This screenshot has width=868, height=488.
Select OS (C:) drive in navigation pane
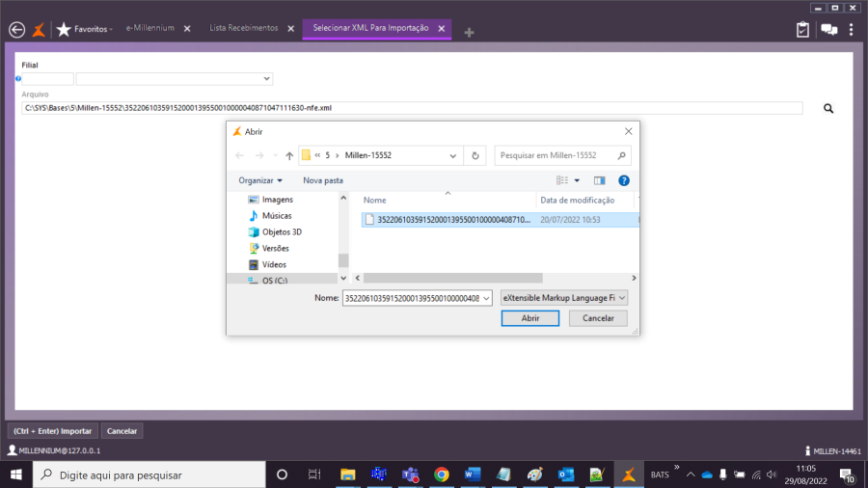(275, 281)
